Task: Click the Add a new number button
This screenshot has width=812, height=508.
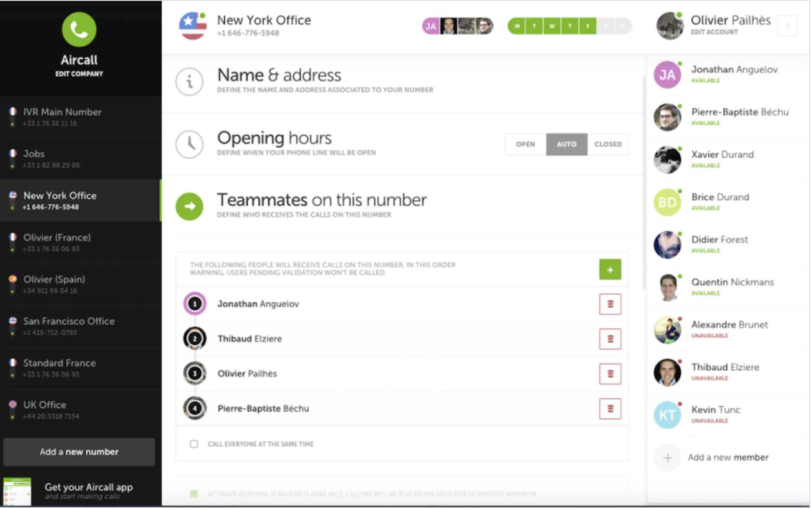Action: tap(79, 452)
